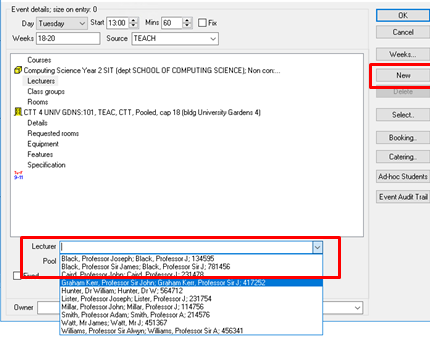Open the Weeks... button

tap(403, 54)
